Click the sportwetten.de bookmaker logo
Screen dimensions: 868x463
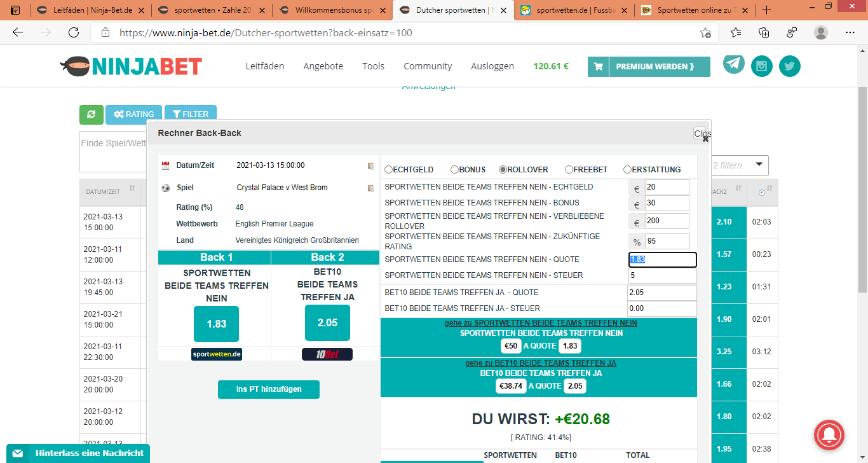pyautogui.click(x=217, y=354)
